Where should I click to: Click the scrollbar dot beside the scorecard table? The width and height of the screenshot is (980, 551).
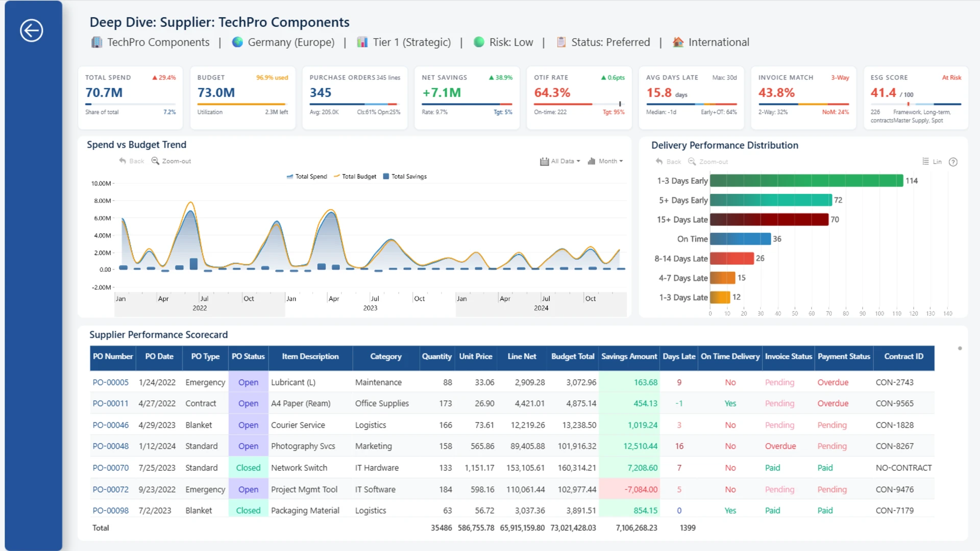(x=960, y=348)
